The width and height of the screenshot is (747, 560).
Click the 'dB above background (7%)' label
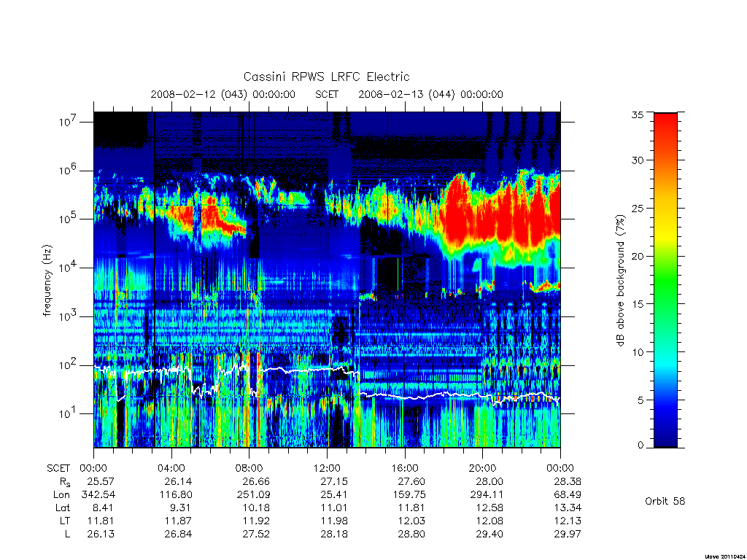[620, 280]
